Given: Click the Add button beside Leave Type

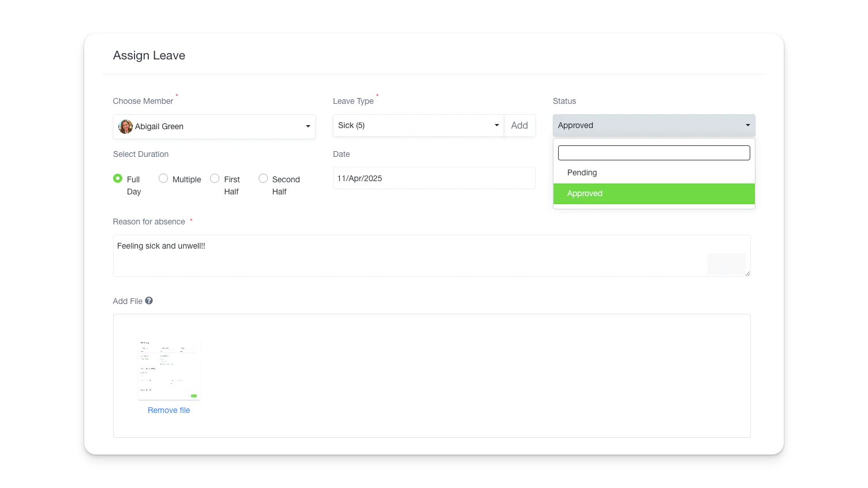Looking at the screenshot, I should pos(519,126).
